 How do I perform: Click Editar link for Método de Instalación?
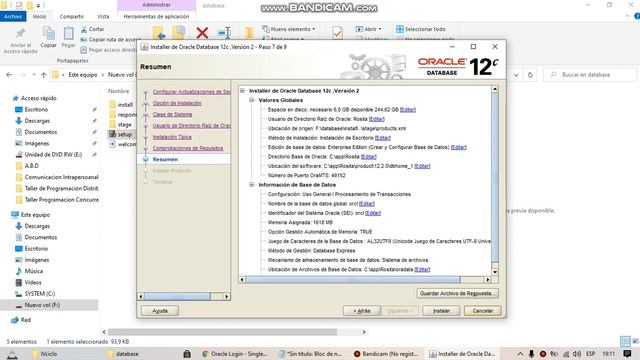(x=383, y=138)
